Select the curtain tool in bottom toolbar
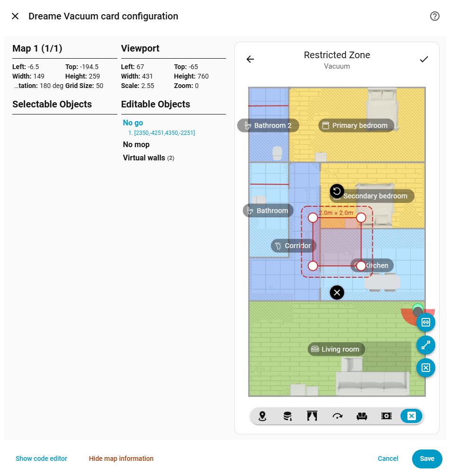 312,416
